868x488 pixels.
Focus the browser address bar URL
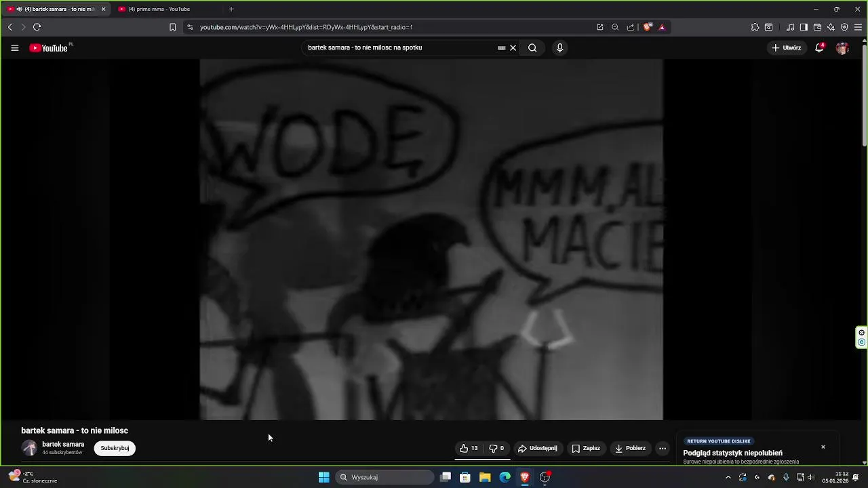coord(307,27)
